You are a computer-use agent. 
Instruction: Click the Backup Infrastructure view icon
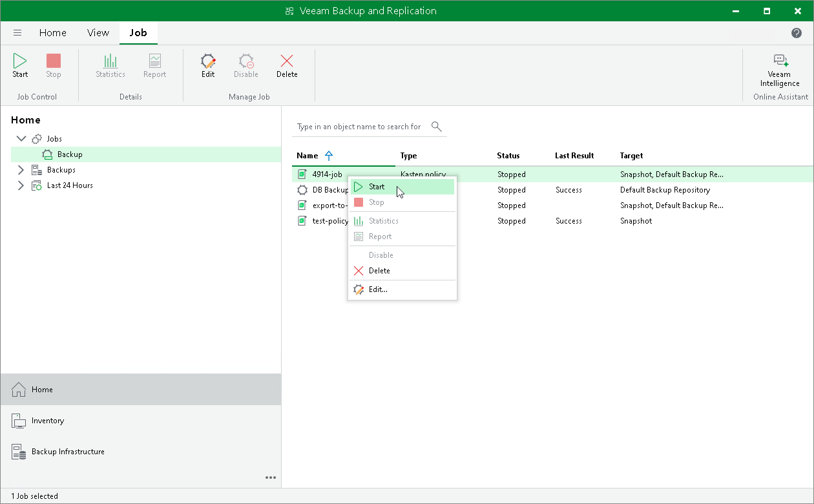coord(19,452)
